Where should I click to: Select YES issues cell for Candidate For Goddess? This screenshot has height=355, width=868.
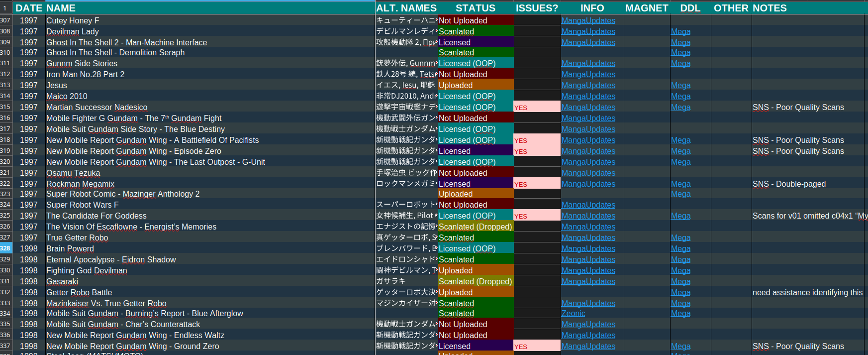(x=537, y=216)
